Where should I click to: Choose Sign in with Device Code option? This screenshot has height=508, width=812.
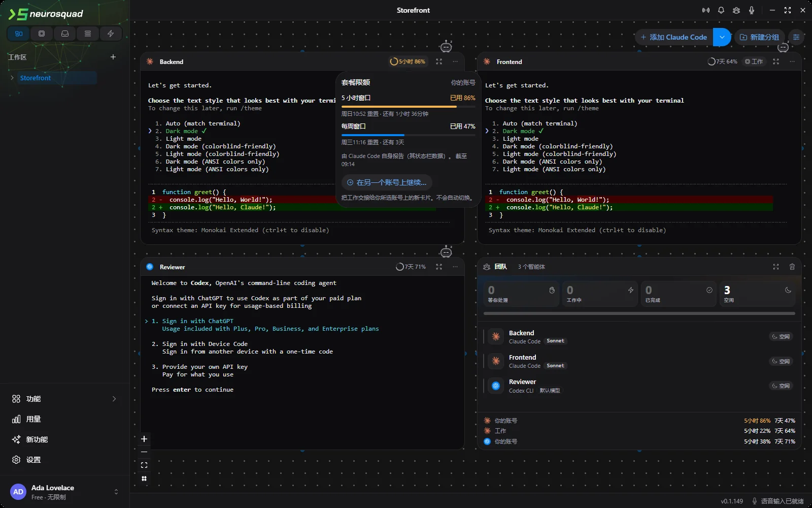(x=205, y=344)
